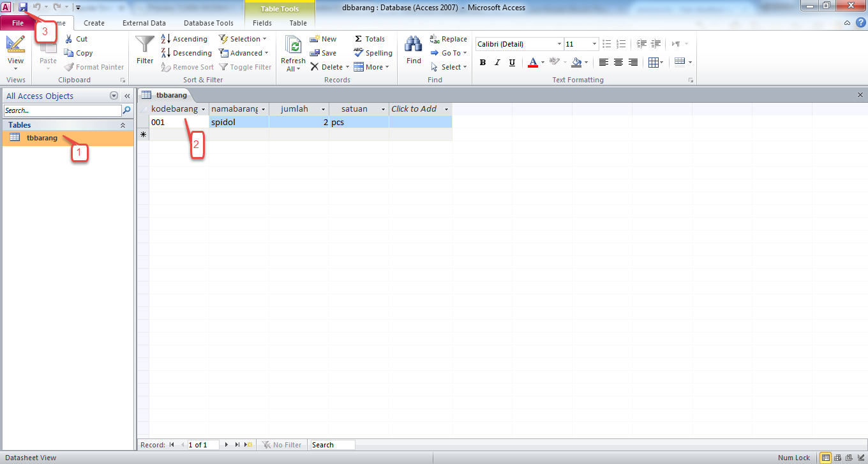Image resolution: width=868 pixels, height=464 pixels.
Task: Center-align the text
Action: tap(618, 62)
